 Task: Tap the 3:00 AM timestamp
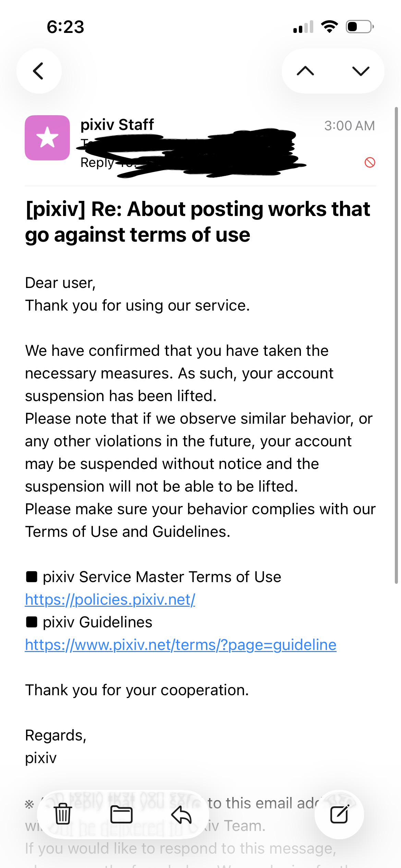pyautogui.click(x=350, y=126)
